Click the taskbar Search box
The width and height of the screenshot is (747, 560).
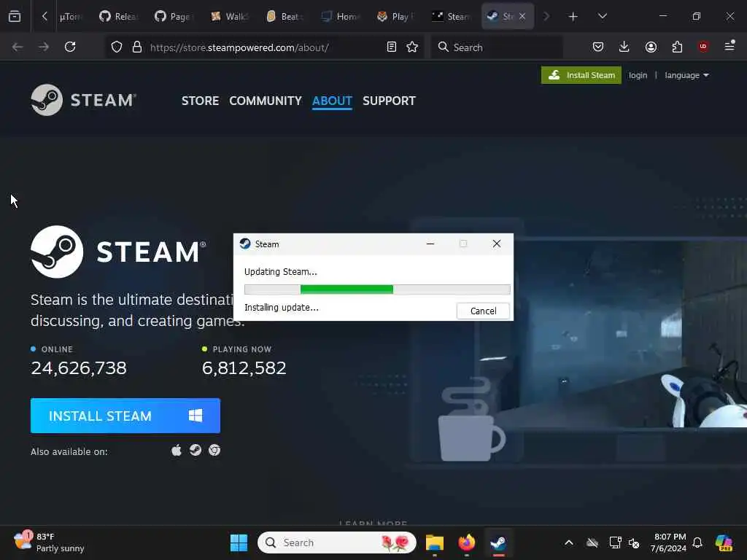click(337, 542)
